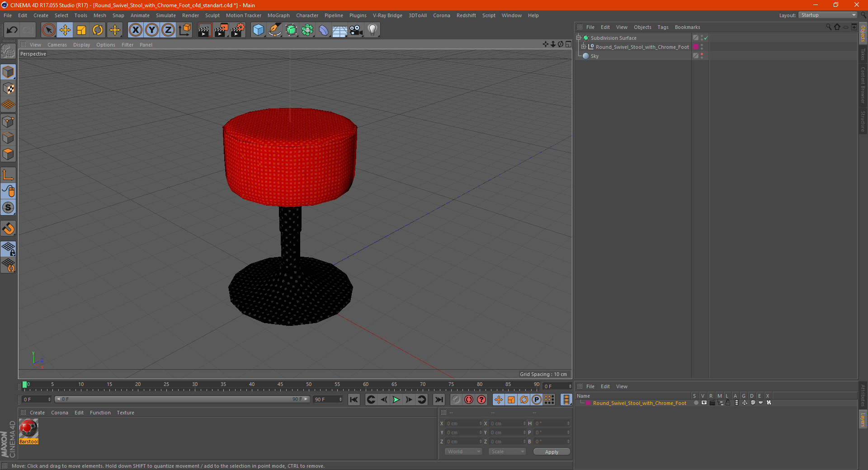The image size is (868, 470).
Task: Open Object Manager Tags menu
Action: (663, 27)
